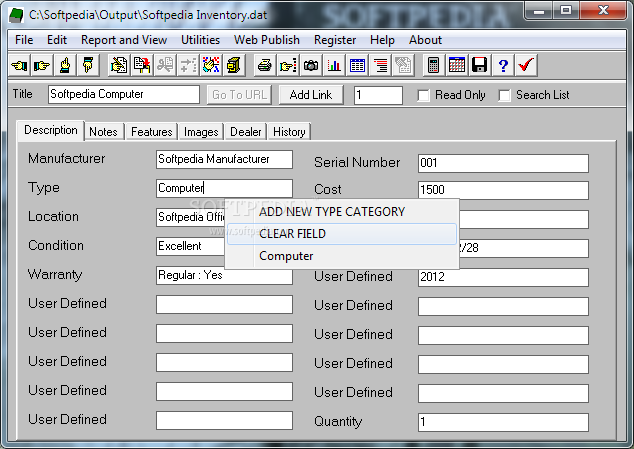Viewport: 634px width, 449px height.
Task: Minimize the inventory window
Action: coord(538,10)
